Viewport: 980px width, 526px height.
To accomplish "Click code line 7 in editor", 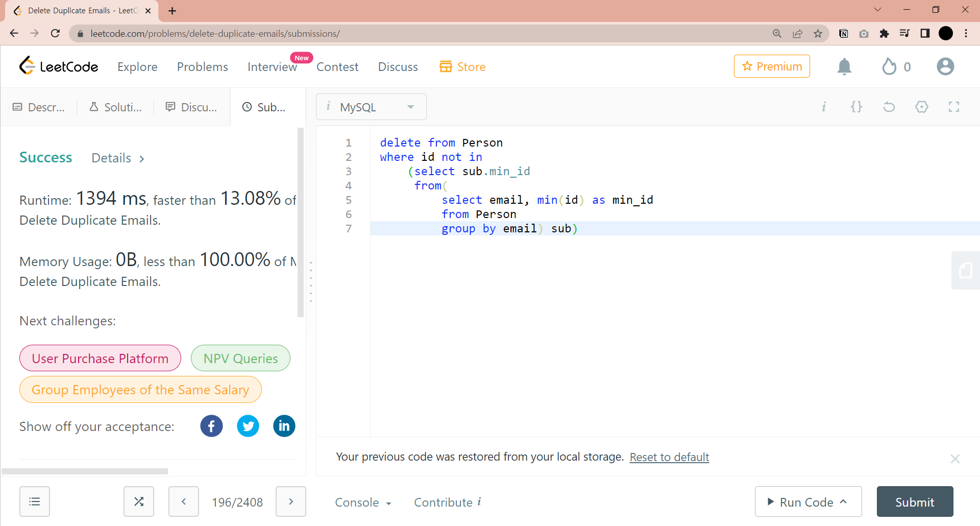I will tap(675, 228).
